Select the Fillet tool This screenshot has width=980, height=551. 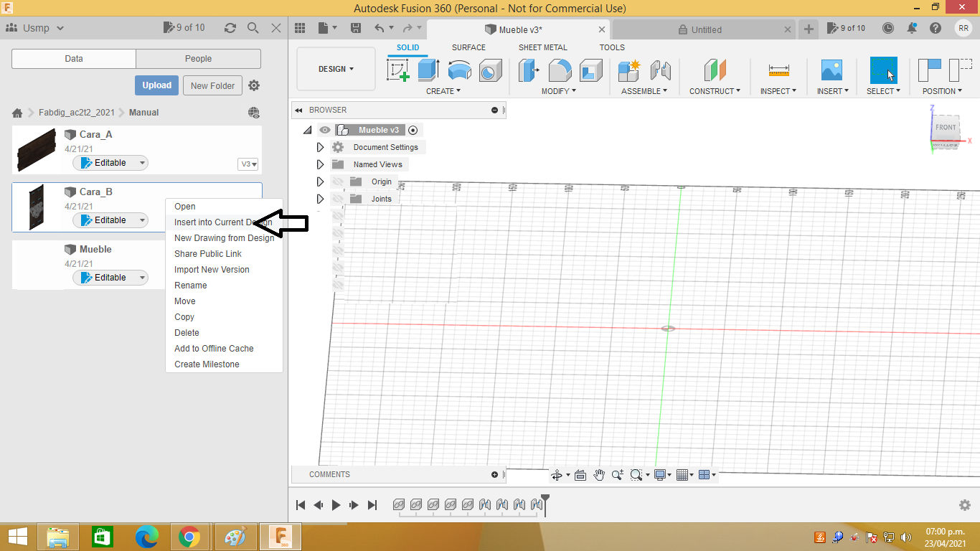(560, 68)
